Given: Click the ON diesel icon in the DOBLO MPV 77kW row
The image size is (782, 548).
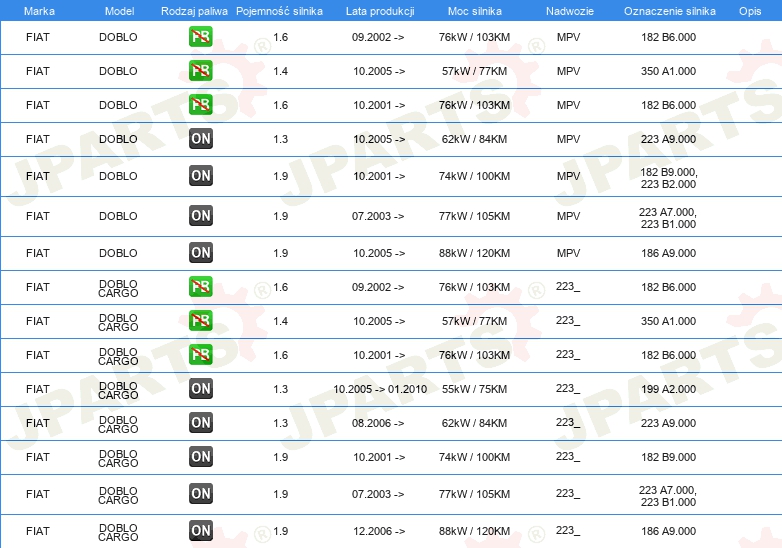Looking at the screenshot, I should tap(200, 215).
